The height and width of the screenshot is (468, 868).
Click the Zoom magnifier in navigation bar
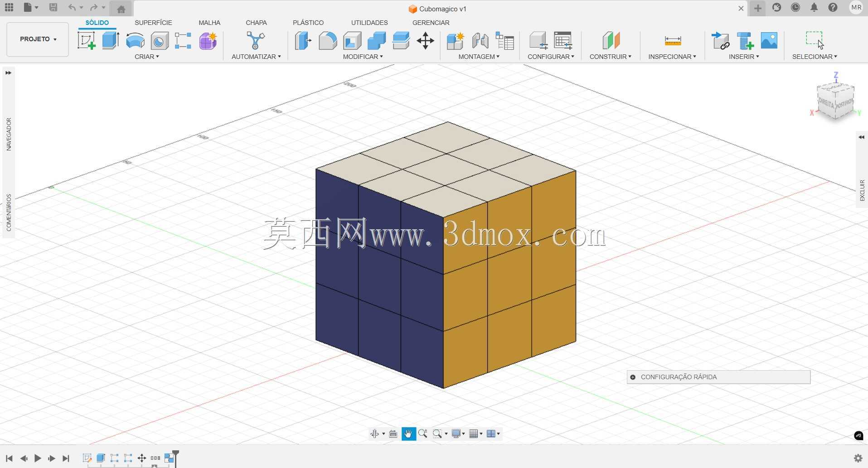423,434
